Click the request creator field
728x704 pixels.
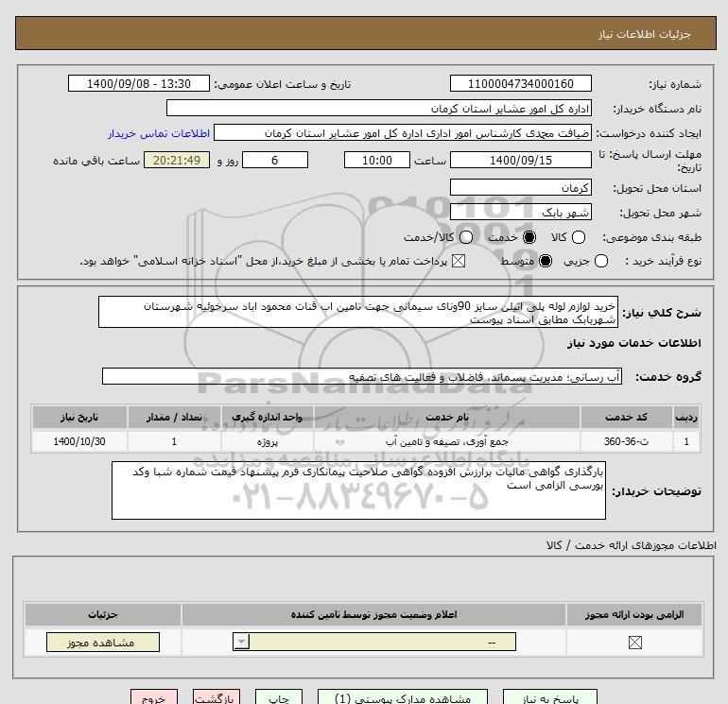click(x=403, y=132)
